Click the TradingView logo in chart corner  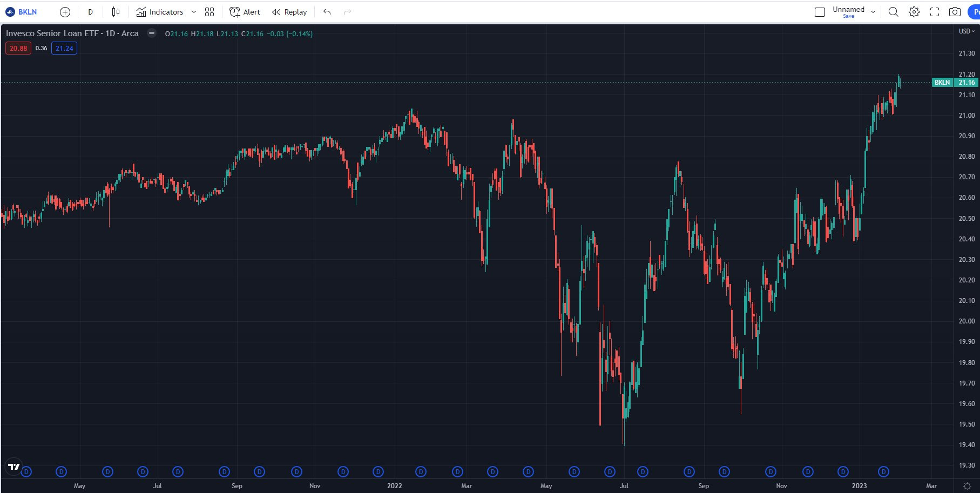pos(14,467)
